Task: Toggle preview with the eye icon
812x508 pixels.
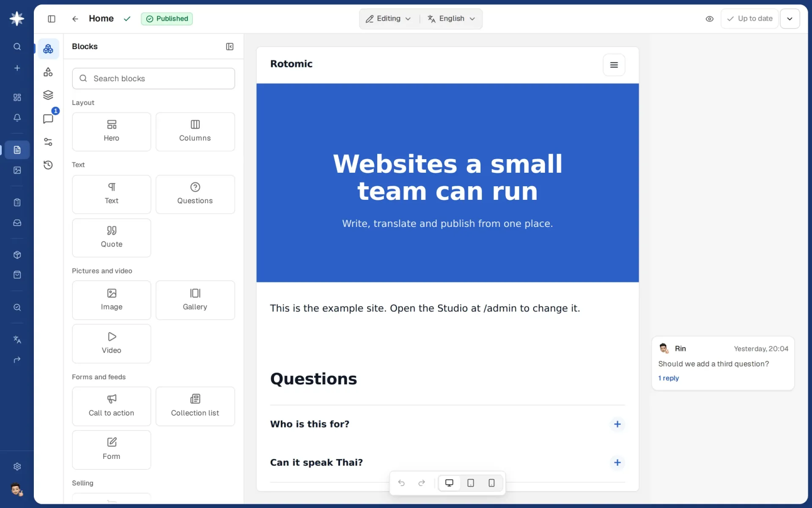Action: [710, 19]
